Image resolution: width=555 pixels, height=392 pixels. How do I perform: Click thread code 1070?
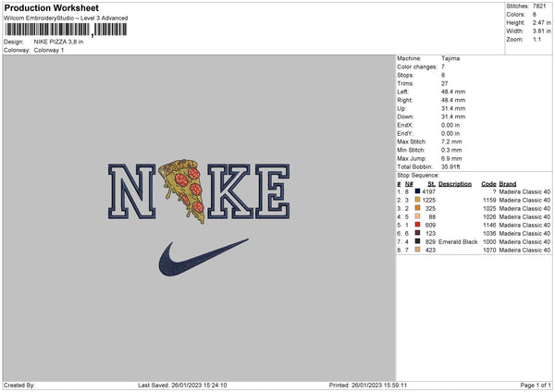click(489, 251)
